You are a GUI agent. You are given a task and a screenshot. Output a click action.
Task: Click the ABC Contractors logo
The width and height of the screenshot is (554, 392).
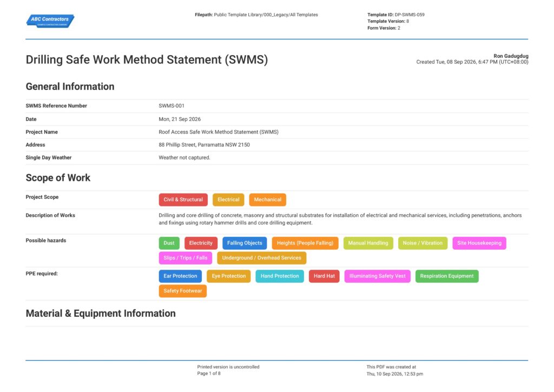point(50,21)
